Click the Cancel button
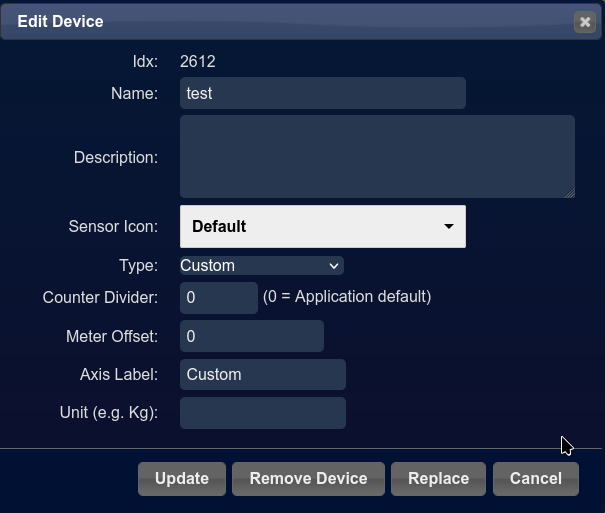 click(x=536, y=479)
